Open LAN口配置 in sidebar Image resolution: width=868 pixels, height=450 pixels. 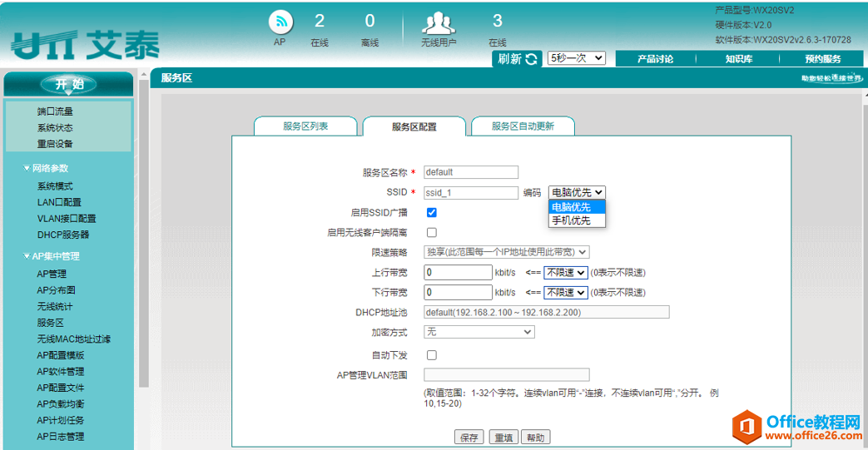(59, 203)
